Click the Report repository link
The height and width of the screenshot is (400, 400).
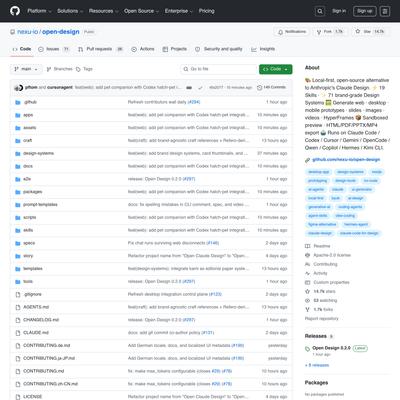[x=321, y=319]
